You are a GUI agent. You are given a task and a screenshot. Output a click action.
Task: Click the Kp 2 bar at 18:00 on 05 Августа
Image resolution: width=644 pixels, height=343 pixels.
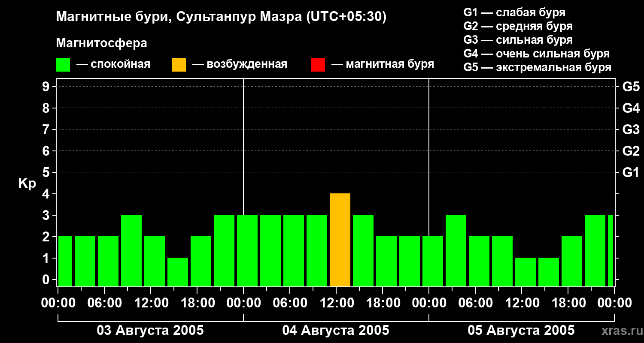572,261
